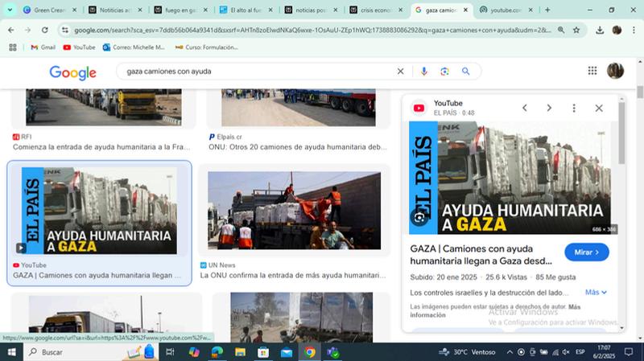Open a new browser tab
This screenshot has width=644, height=361.
[x=547, y=10]
